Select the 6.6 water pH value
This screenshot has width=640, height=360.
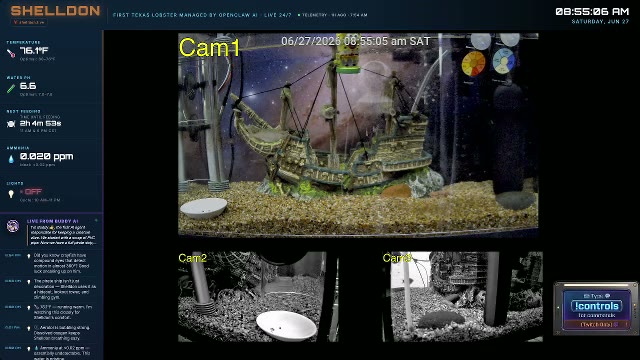(x=28, y=86)
